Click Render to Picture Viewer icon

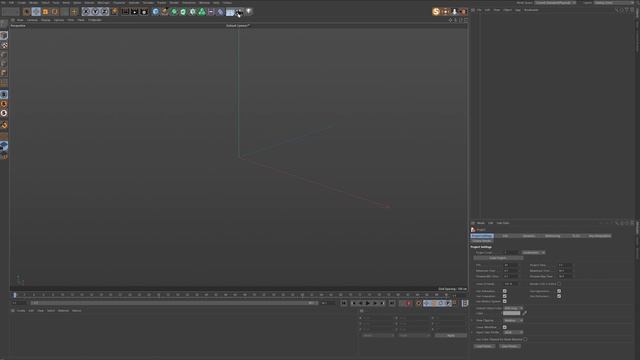pyautogui.click(x=135, y=12)
